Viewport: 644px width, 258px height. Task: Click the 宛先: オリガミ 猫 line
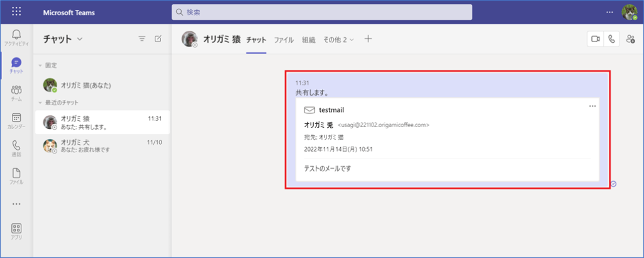click(324, 137)
